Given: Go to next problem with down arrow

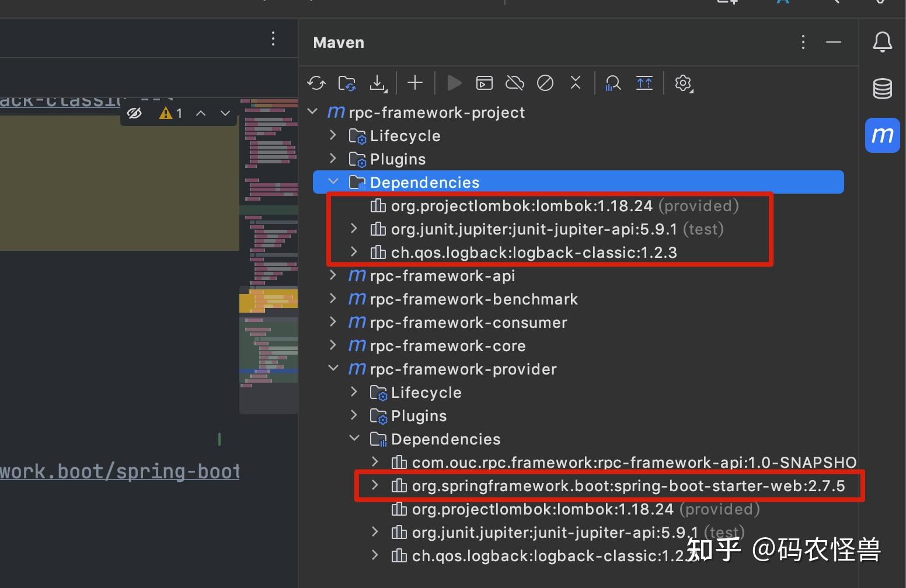Looking at the screenshot, I should (x=225, y=113).
